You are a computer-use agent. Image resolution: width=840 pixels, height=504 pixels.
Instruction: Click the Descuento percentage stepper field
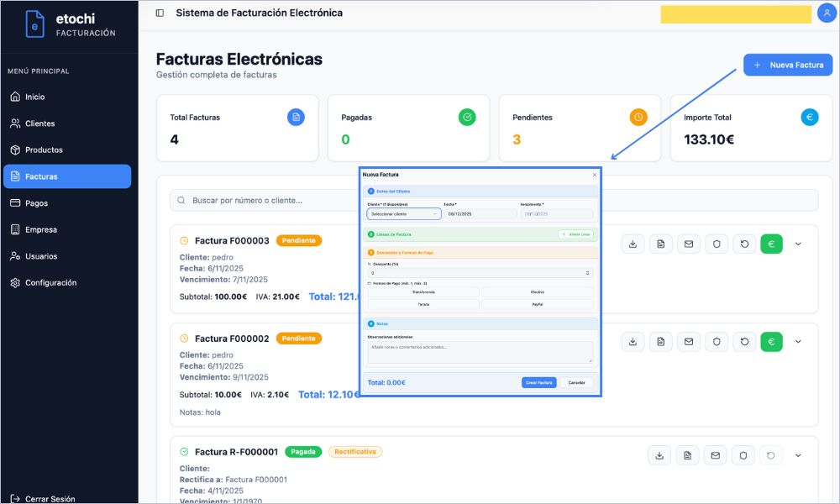point(480,273)
